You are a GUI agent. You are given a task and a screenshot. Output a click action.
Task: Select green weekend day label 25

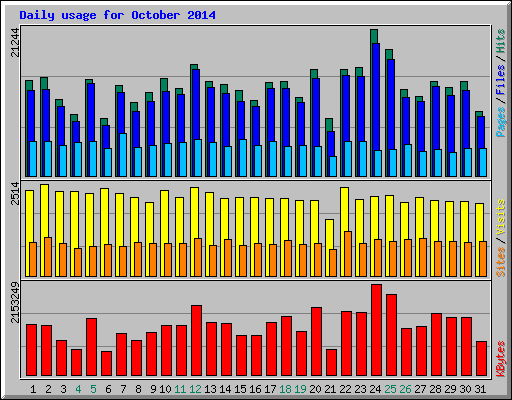coord(390,389)
